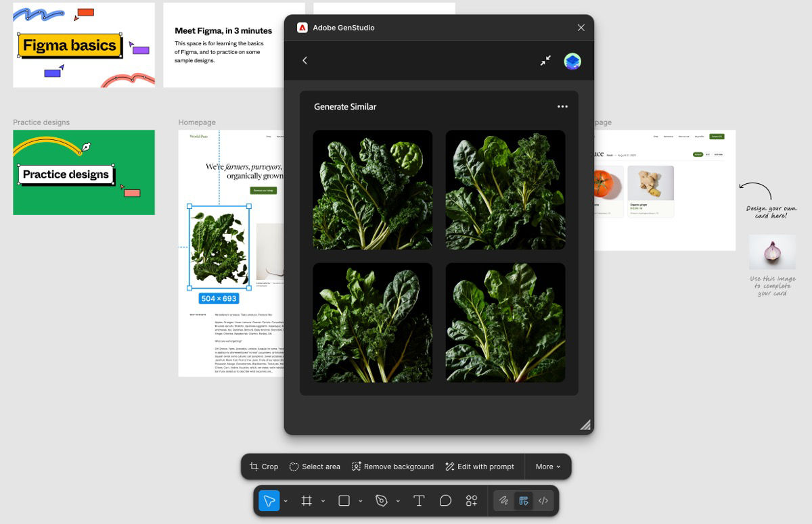Activate the Text tool
Image resolution: width=812 pixels, height=524 pixels.
coord(419,500)
